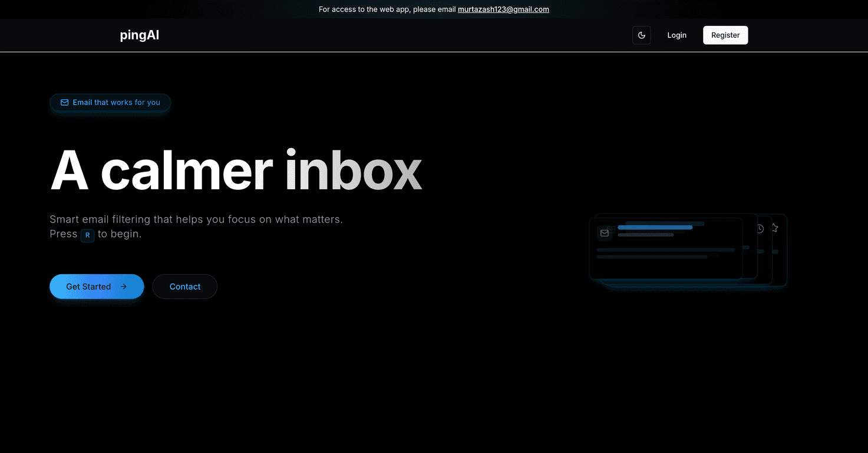Click the envelope icon in the badge
Viewport: 868px width, 453px height.
[x=64, y=102]
